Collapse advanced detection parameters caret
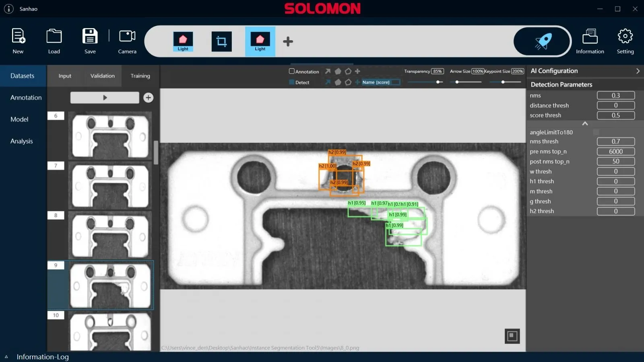644x362 pixels. [585, 123]
